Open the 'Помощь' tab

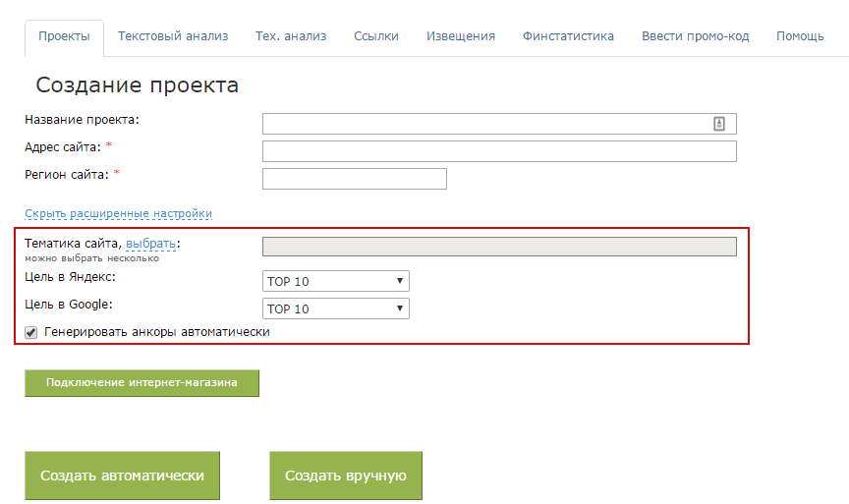800,36
